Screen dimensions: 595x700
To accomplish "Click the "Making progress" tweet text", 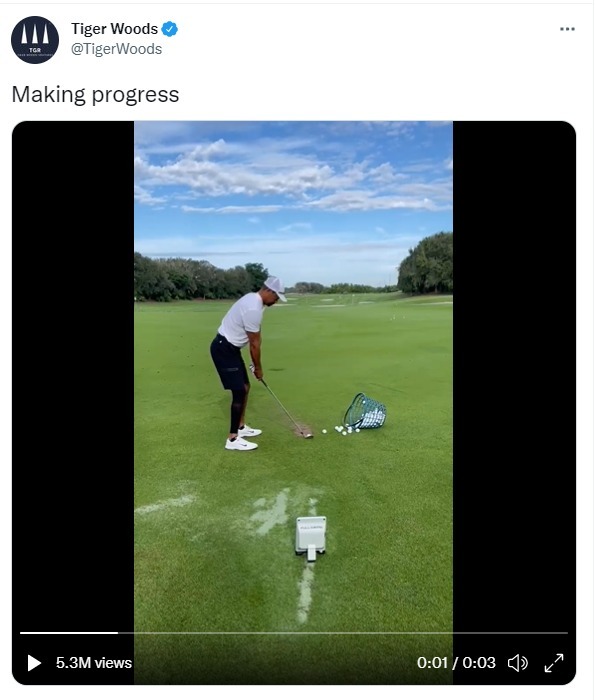I will tap(95, 95).
